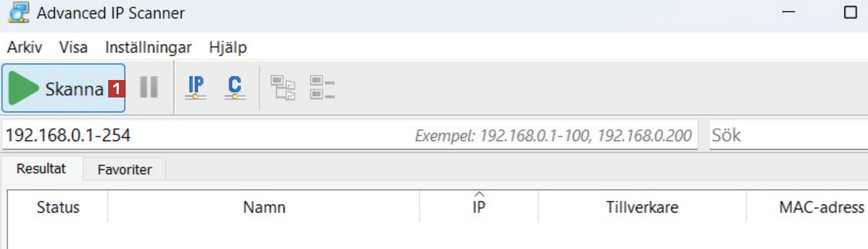The width and height of the screenshot is (868, 249).
Task: Sort by MAC-adress column header
Action: pyautogui.click(x=821, y=207)
